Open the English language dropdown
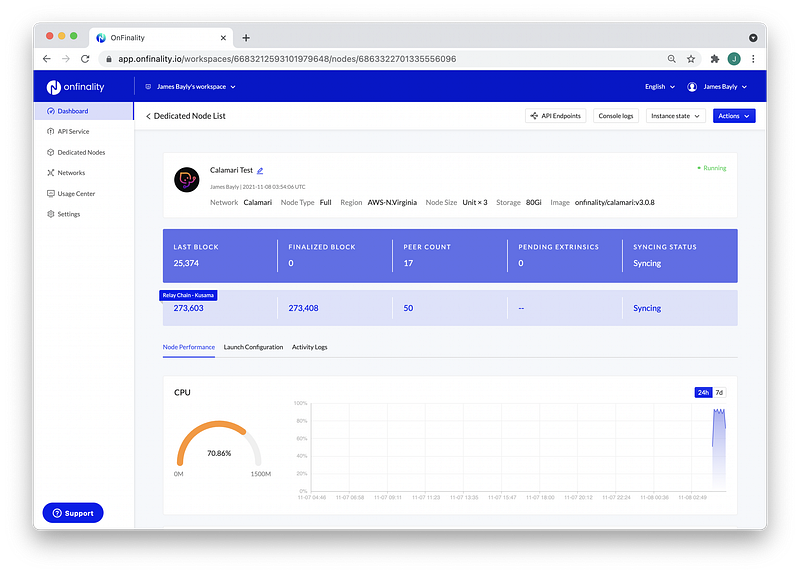The height and width of the screenshot is (574, 800). 660,87
